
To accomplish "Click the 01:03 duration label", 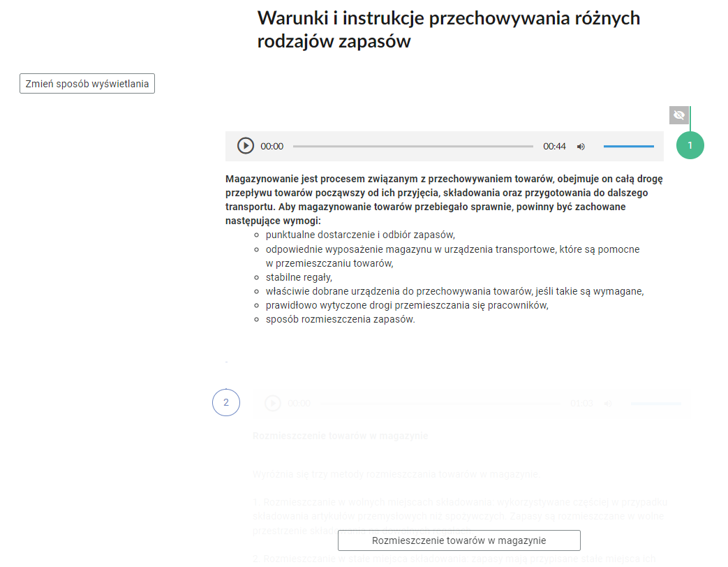I will [581, 404].
